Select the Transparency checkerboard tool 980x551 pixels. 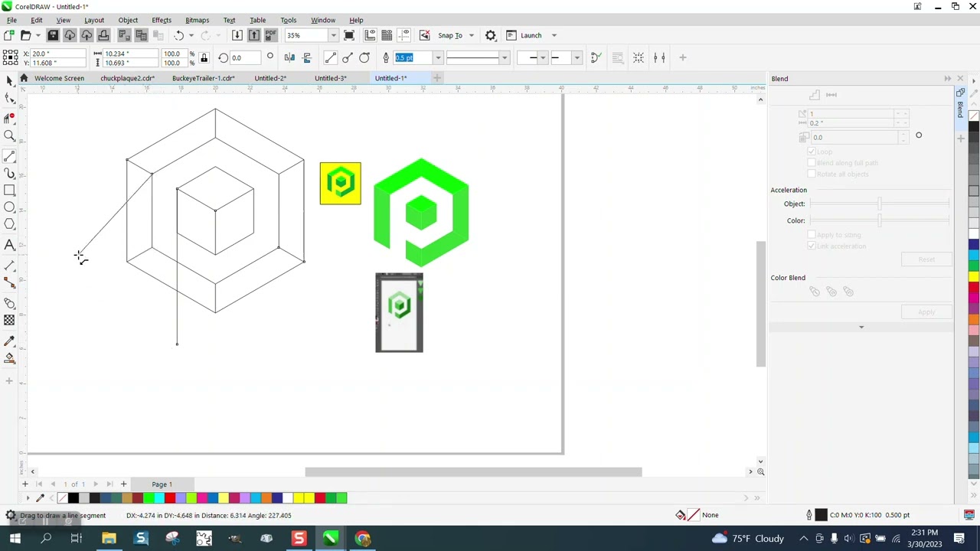coord(9,321)
